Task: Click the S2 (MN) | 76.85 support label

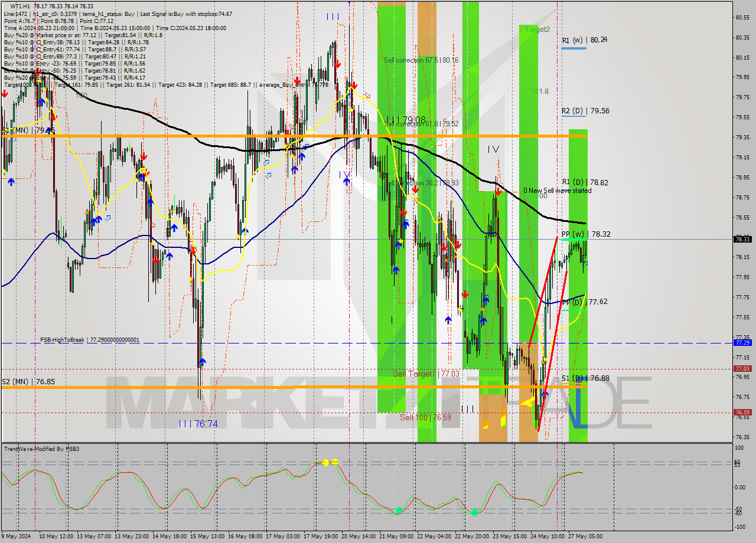Action: (28, 381)
